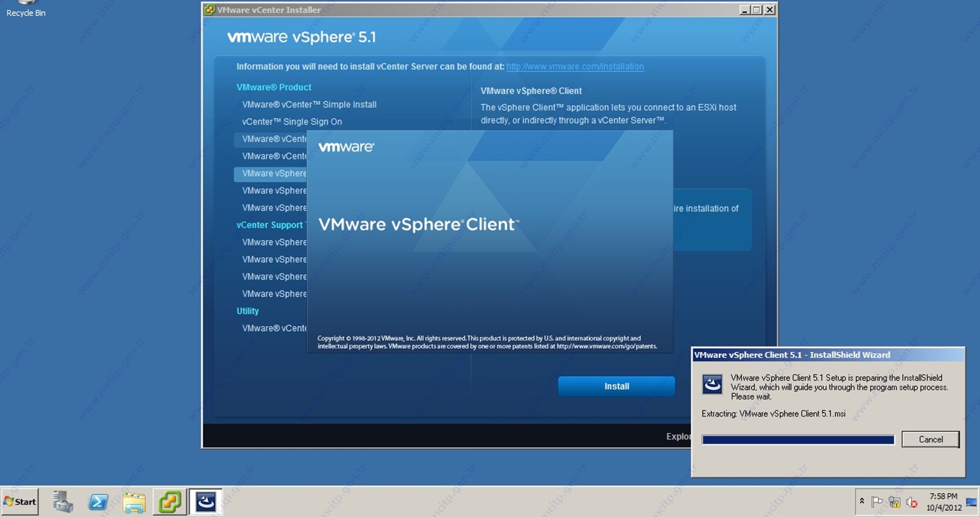980x517 pixels.
Task: Cancel the InstallShield Wizard extraction
Action: (930, 439)
